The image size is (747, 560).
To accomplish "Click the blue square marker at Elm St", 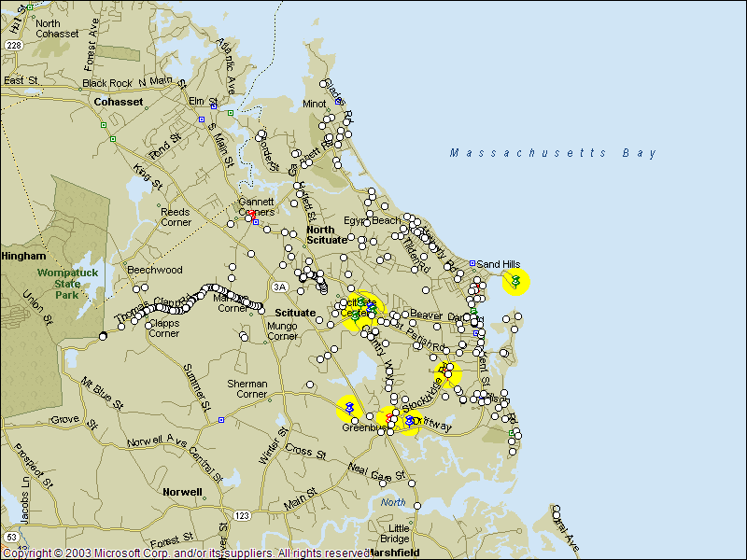I will [x=201, y=119].
